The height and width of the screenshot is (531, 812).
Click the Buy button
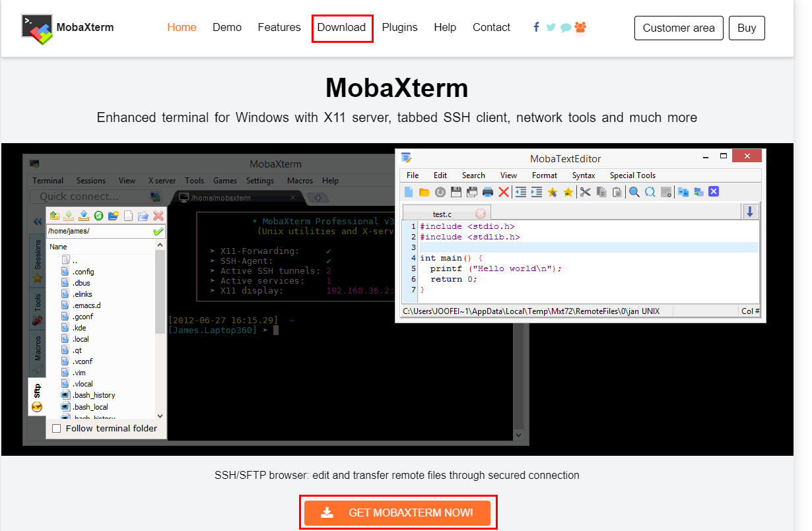pyautogui.click(x=747, y=28)
